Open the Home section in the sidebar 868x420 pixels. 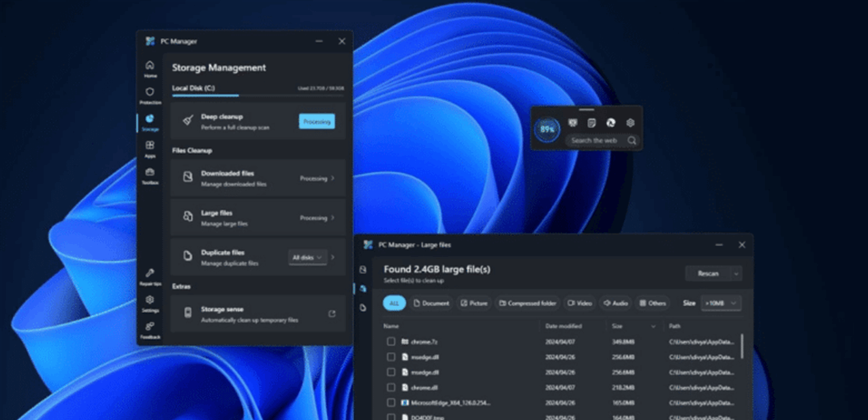click(x=149, y=68)
